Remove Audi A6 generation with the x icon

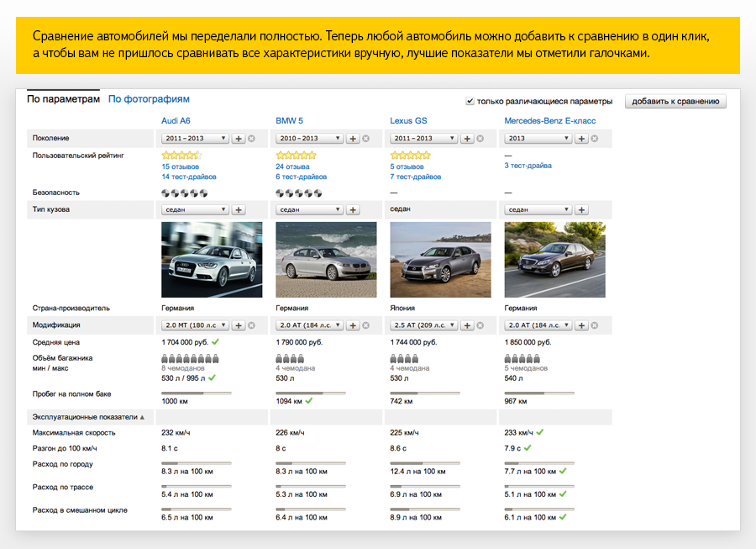coord(252,139)
